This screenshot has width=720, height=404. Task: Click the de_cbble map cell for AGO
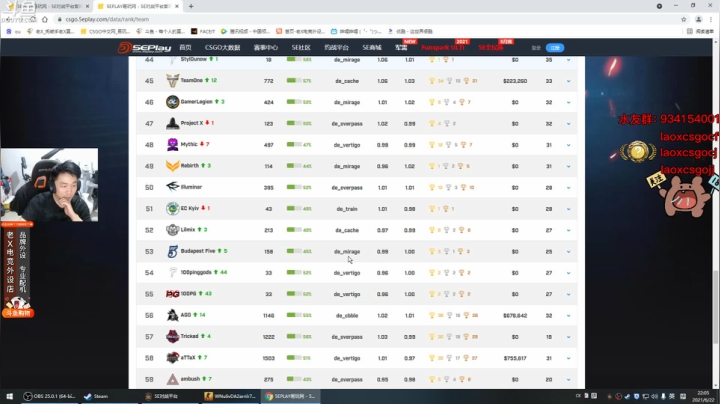(x=347, y=315)
